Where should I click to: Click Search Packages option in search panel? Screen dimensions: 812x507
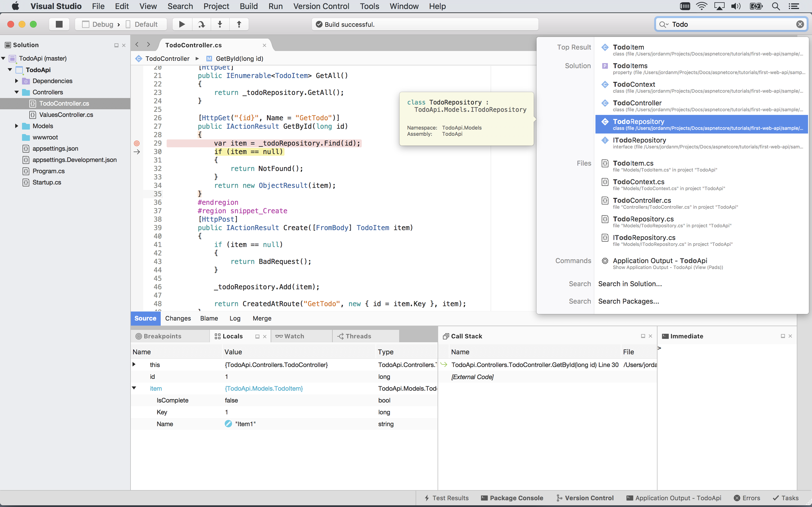coord(628,301)
